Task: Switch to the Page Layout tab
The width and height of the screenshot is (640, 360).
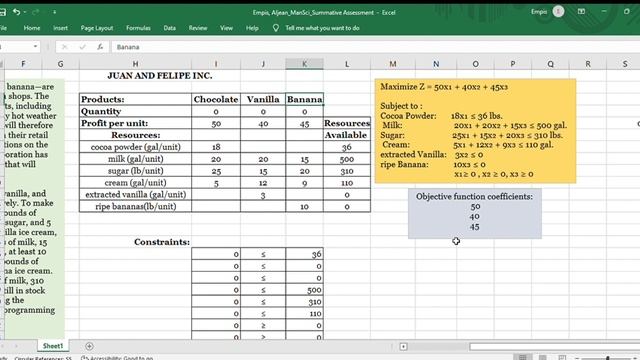Action: point(97,28)
